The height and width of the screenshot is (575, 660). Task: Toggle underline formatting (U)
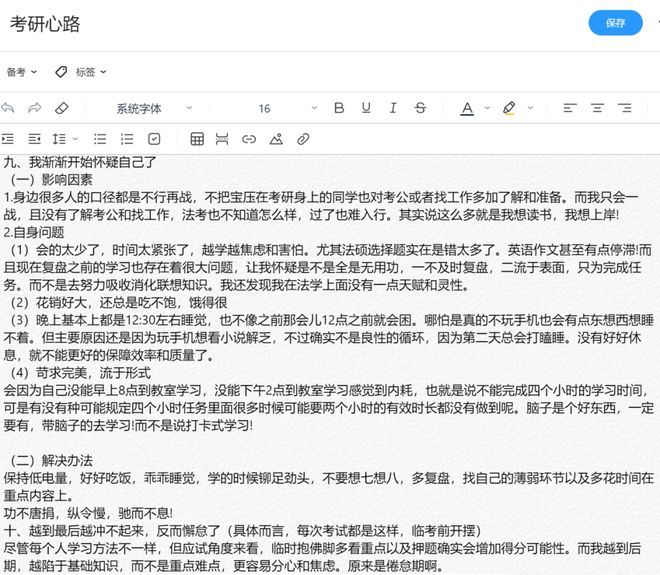click(366, 108)
